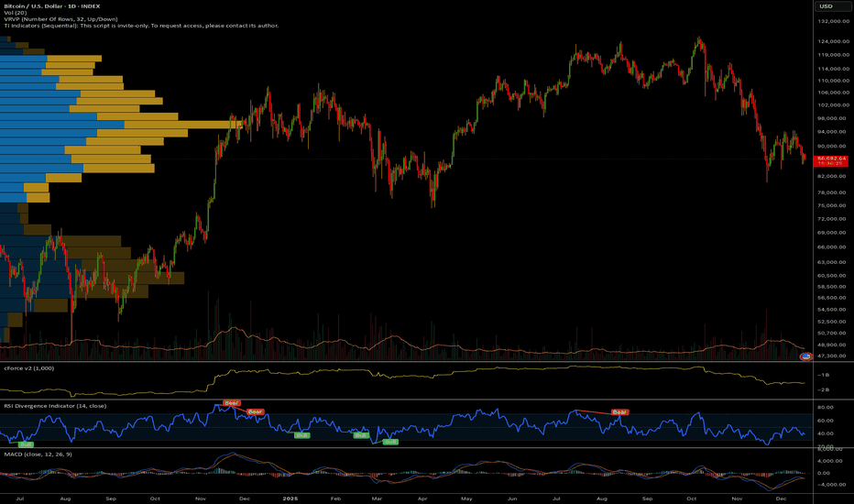Click the 52,500.00 price axis label
Screen dimensions: 854x504
833,322
